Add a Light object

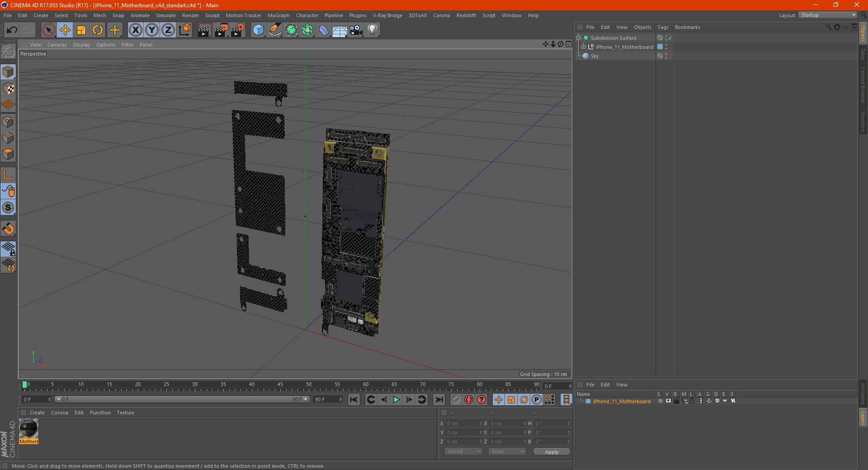[x=373, y=30]
